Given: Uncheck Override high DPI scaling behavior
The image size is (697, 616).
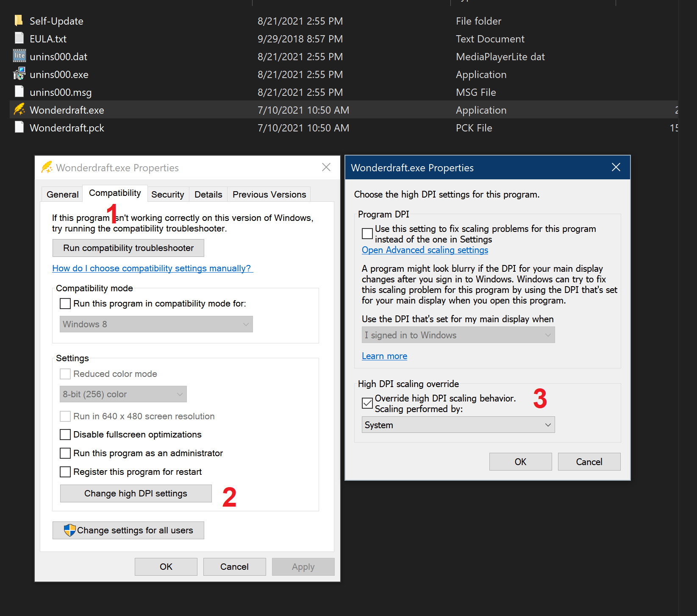Looking at the screenshot, I should (367, 403).
